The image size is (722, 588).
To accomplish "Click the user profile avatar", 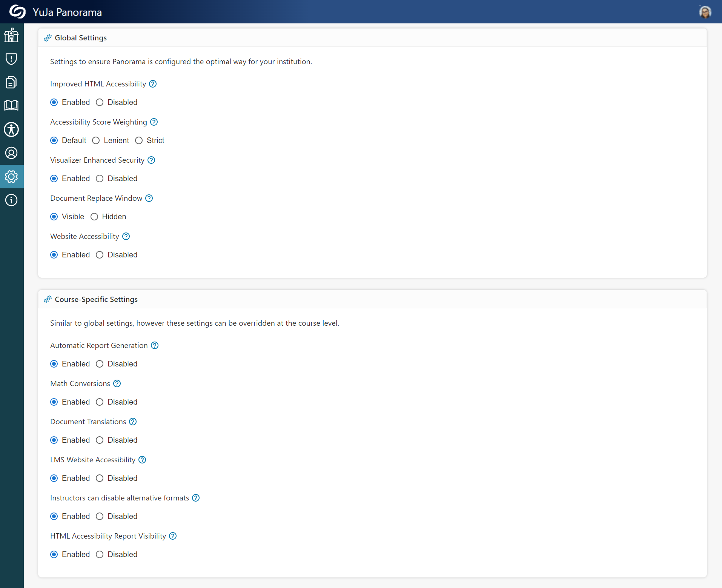I will pos(705,12).
